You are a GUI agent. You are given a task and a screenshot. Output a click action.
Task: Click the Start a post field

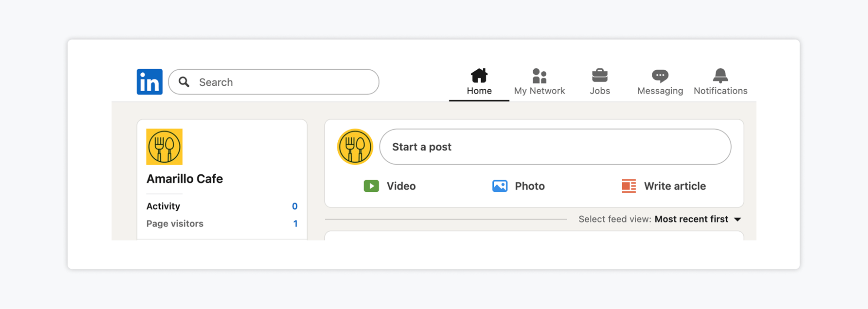click(555, 147)
